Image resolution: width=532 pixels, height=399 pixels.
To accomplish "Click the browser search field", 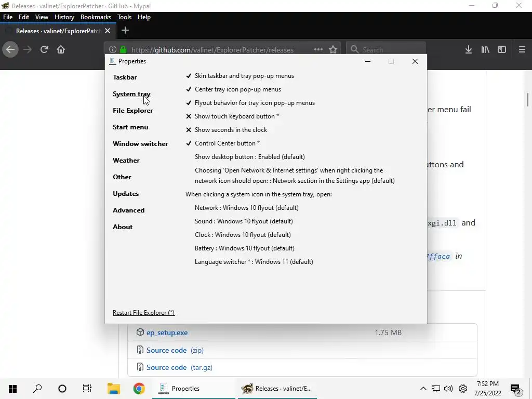I will [386, 49].
